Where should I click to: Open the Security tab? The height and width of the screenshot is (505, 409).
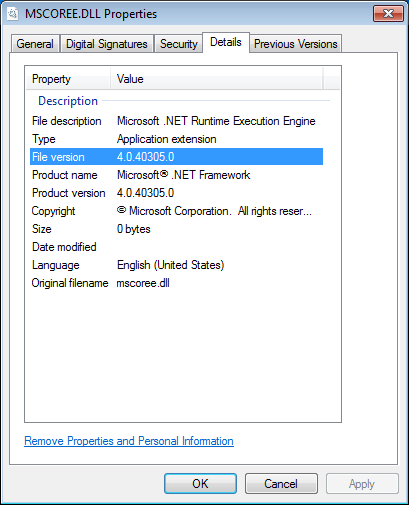(179, 44)
